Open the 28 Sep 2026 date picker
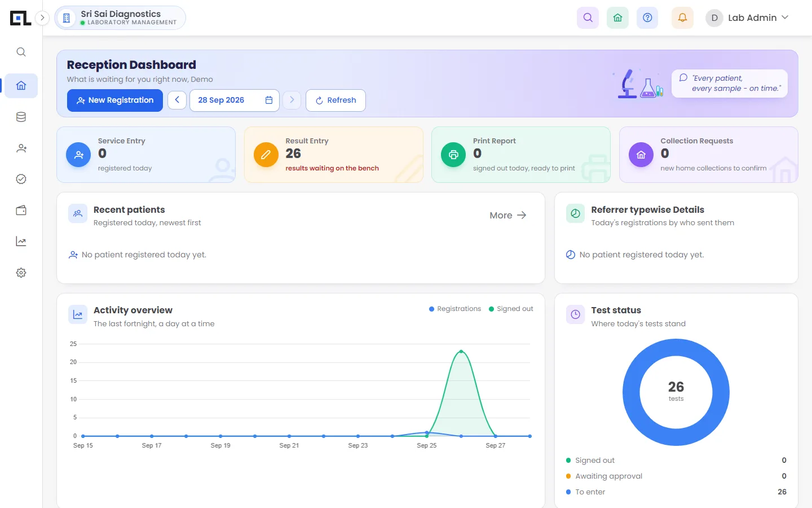 coord(235,100)
